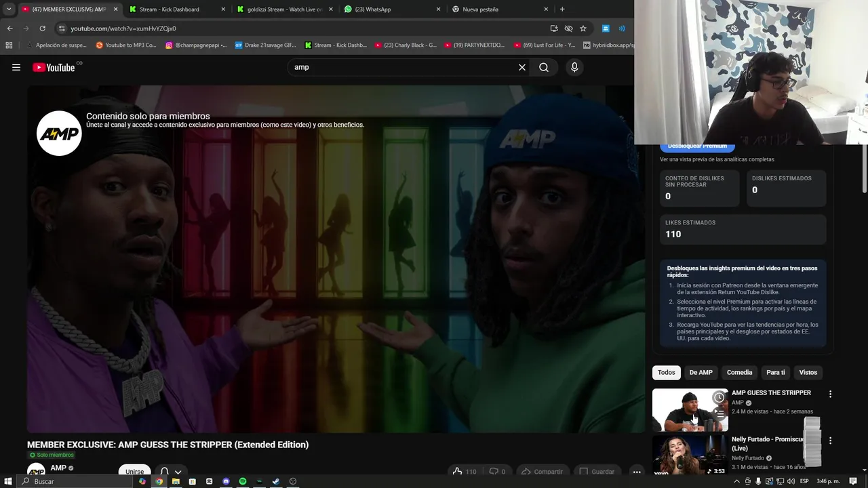Open options for AMP GUESS THE STRIPPER suggestion
The image size is (868, 488).
pyautogui.click(x=830, y=394)
